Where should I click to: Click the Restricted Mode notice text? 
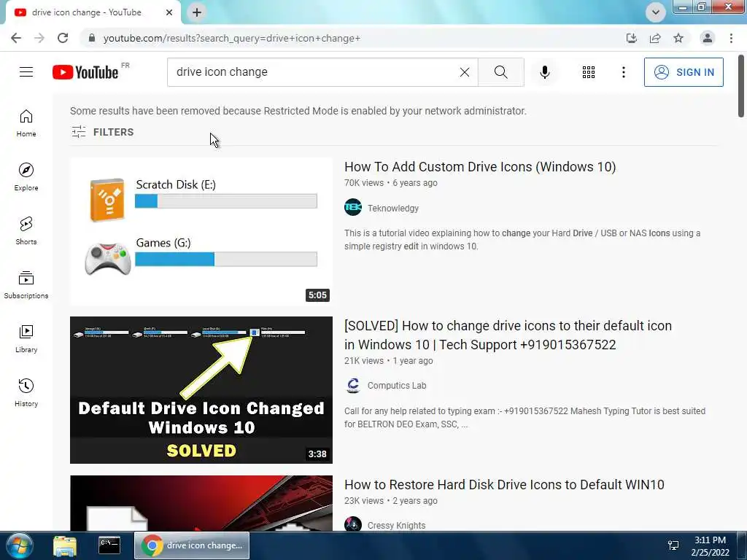[298, 111]
